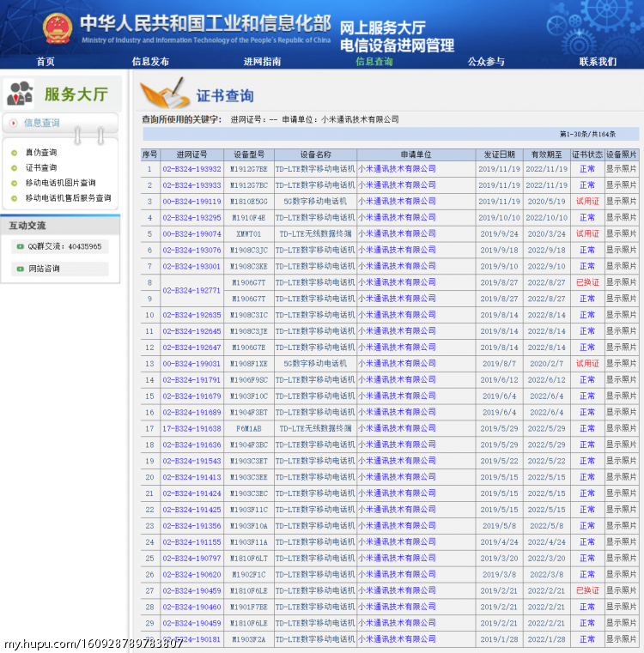Open certificate 02-B324-193076
644x653 pixels.
[191, 251]
